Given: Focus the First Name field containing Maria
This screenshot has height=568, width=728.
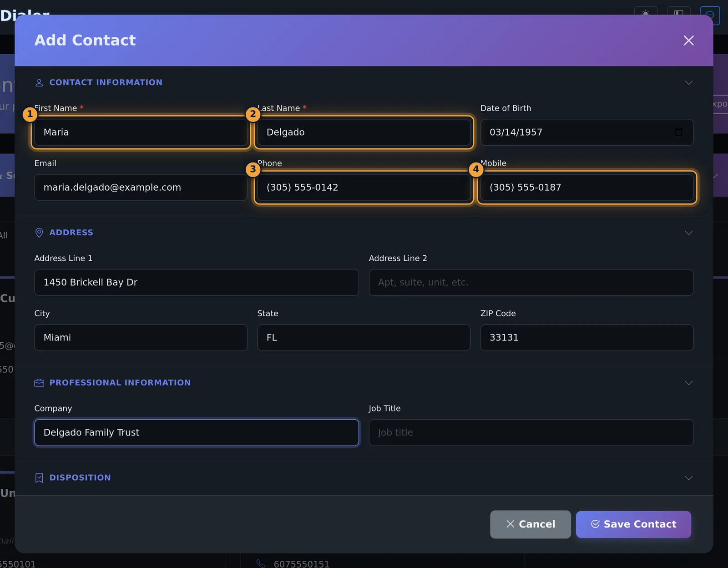Looking at the screenshot, I should (x=141, y=132).
